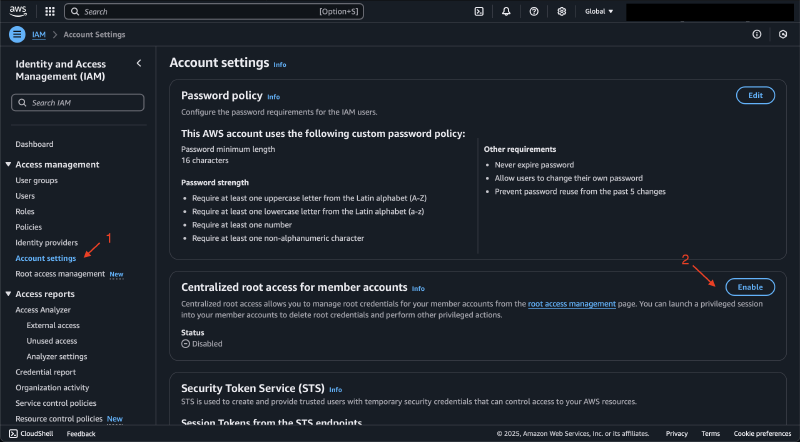Open Cookie preferences in the footer

click(x=762, y=434)
